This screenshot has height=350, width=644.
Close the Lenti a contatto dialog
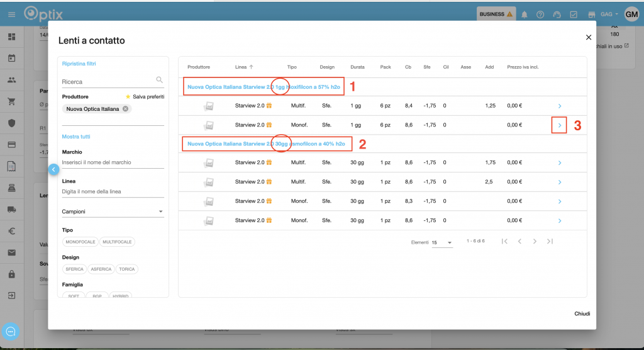click(589, 38)
